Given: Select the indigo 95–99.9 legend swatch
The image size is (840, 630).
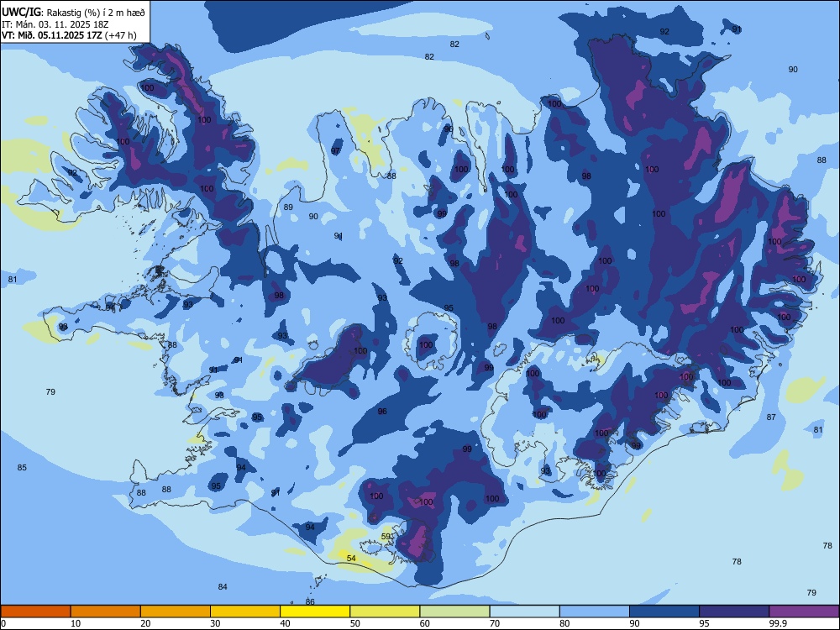Looking at the screenshot, I should [x=734, y=612].
